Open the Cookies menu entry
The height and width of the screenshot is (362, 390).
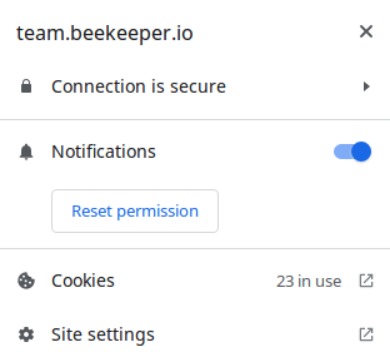(x=195, y=281)
